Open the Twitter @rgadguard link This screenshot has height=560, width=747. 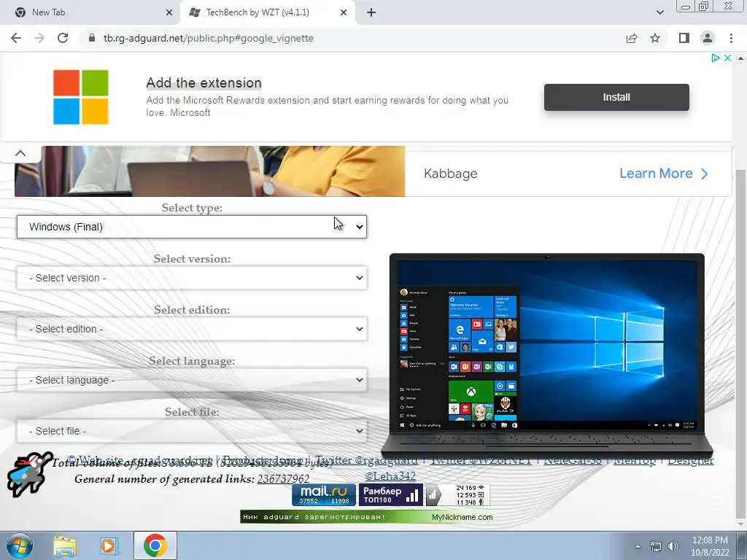click(x=366, y=460)
